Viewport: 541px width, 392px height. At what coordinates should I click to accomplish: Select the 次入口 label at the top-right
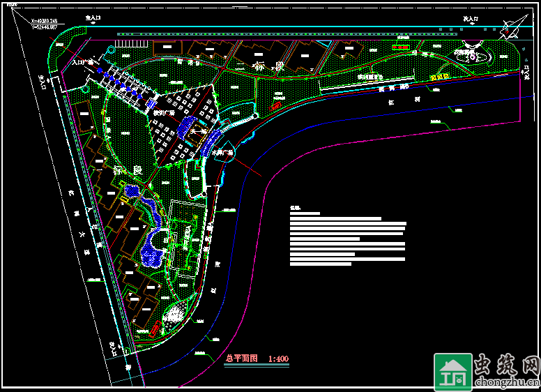pos(472,19)
